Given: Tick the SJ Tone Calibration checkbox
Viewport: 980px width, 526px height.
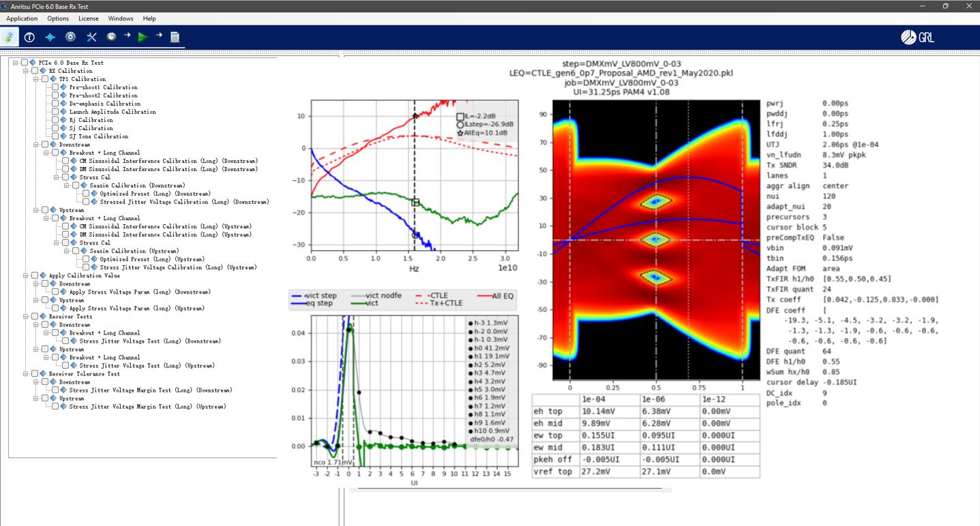Looking at the screenshot, I should tap(55, 136).
